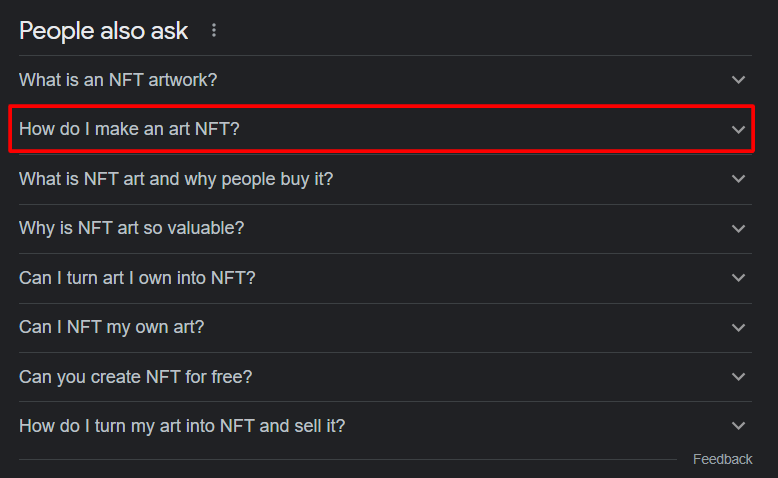778x478 pixels.
Task: Open chevron next to 'Can I turn art I own into NFT?'
Action: point(738,277)
